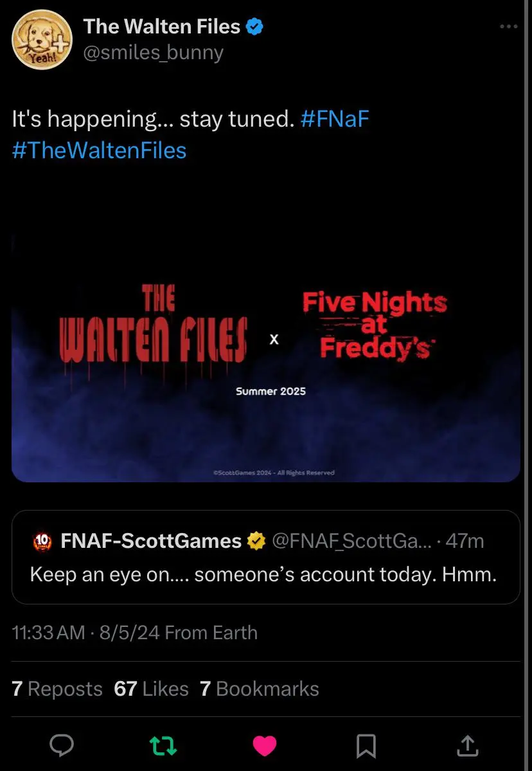Toggle the bookmark icon

point(366,745)
